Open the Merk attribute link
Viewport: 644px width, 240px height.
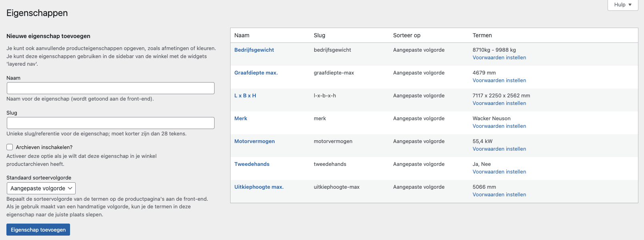pos(241,119)
